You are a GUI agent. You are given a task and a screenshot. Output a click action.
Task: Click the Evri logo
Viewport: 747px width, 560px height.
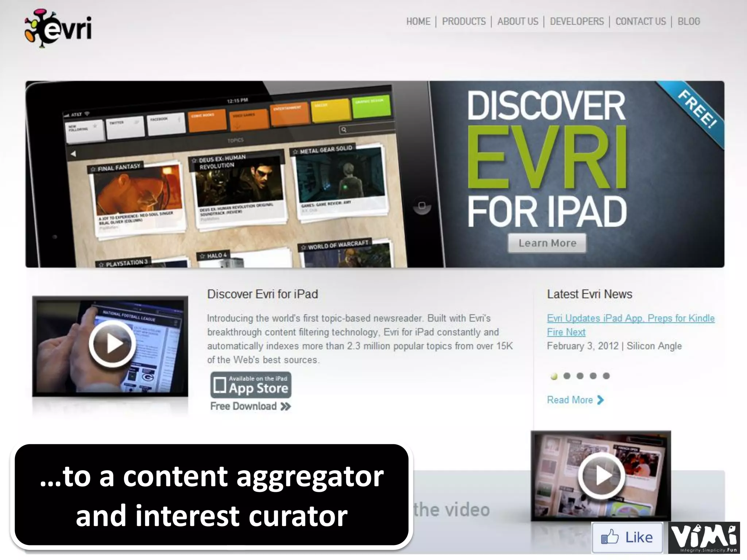coord(58,28)
